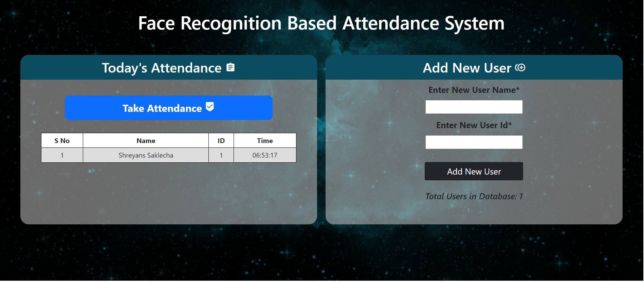644x282 pixels.
Task: Click the attendance time 06:53:17 cell
Action: coord(265,155)
